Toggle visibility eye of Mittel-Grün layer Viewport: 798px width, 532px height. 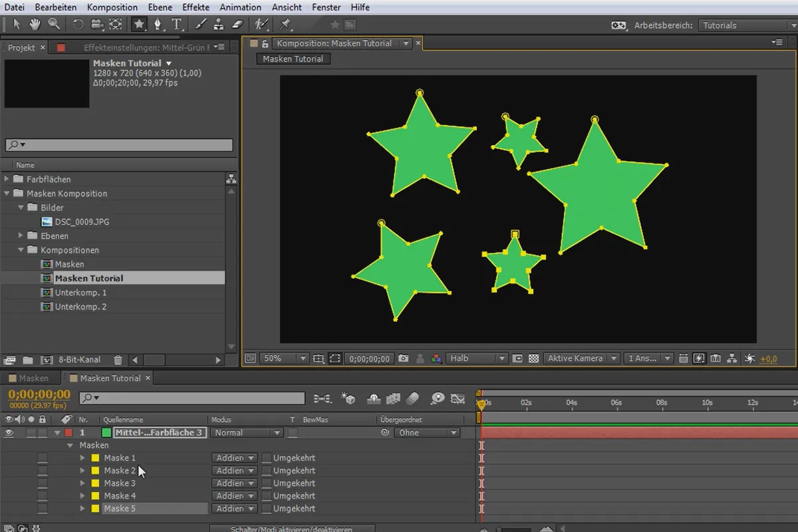tap(9, 432)
